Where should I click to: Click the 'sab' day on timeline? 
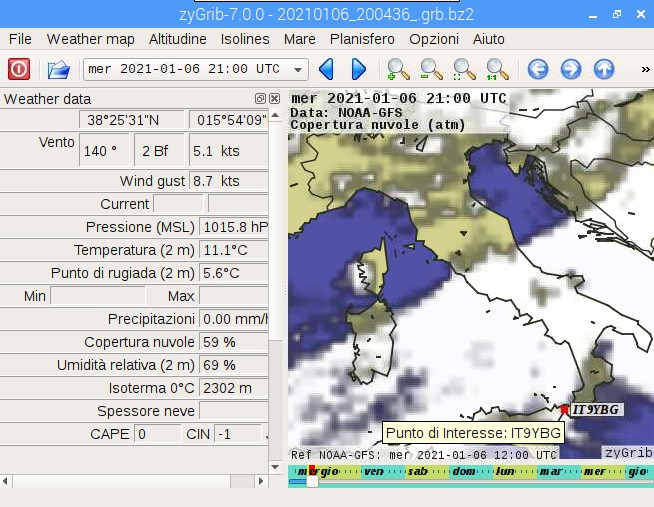(x=418, y=472)
